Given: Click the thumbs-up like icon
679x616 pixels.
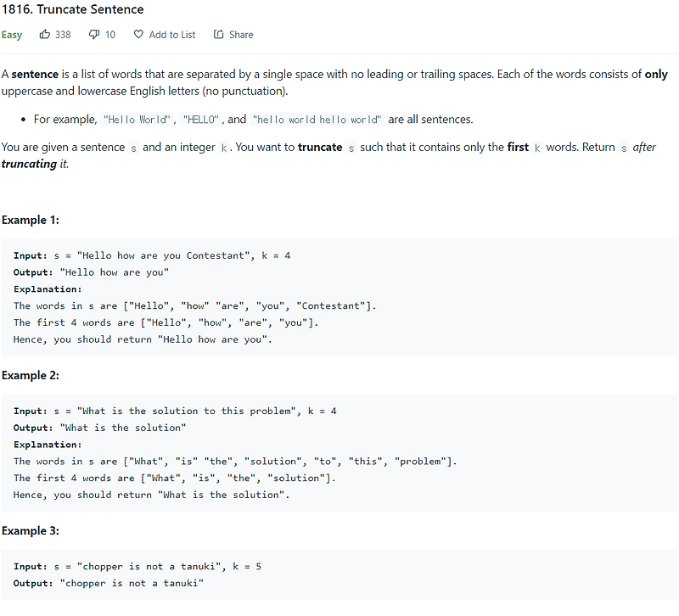Looking at the screenshot, I should [45, 35].
